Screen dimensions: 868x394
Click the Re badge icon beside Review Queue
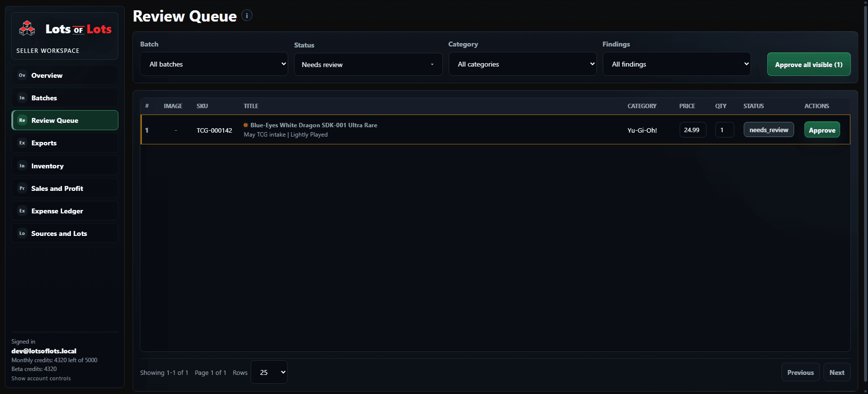(x=22, y=120)
